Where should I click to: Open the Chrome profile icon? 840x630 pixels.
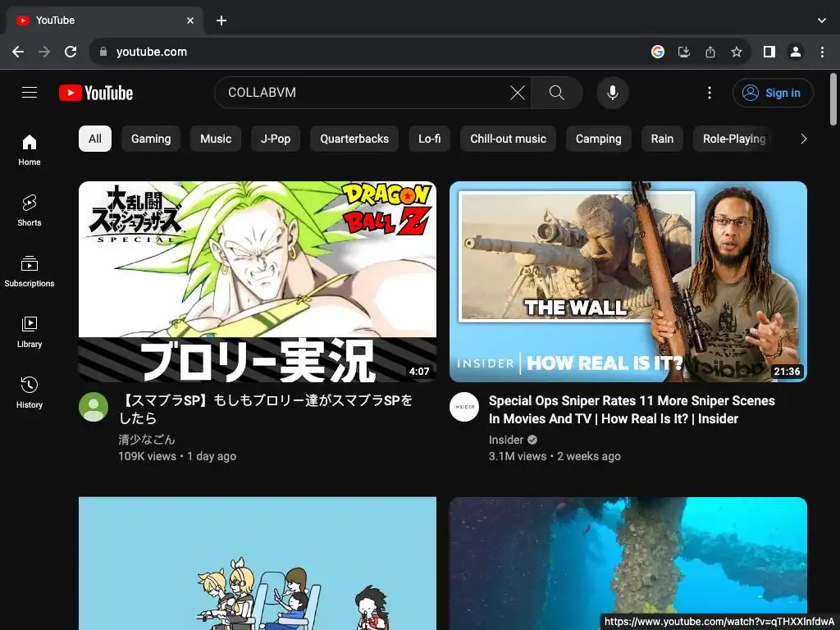[x=796, y=52]
